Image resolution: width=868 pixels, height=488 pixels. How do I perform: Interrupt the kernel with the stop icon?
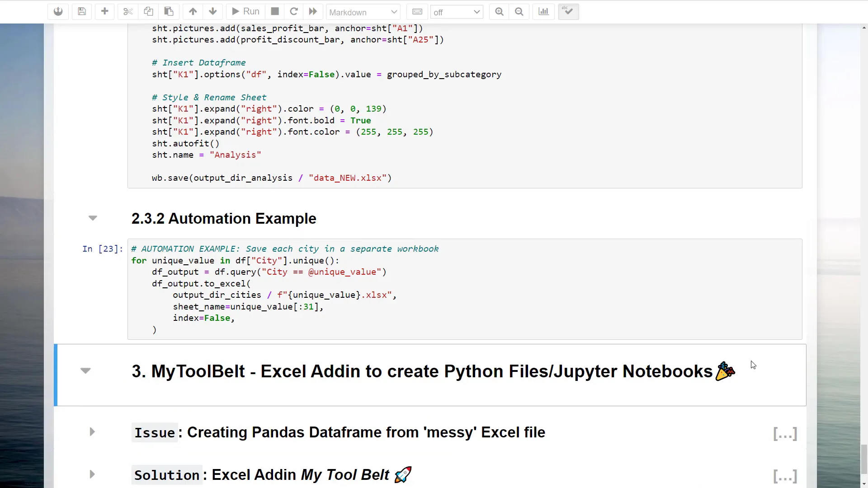275,12
